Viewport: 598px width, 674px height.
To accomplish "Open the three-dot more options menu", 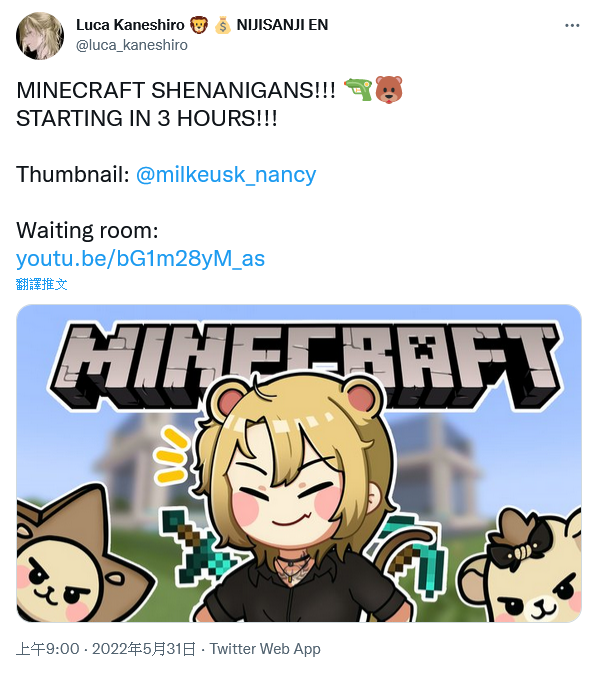I will [572, 26].
